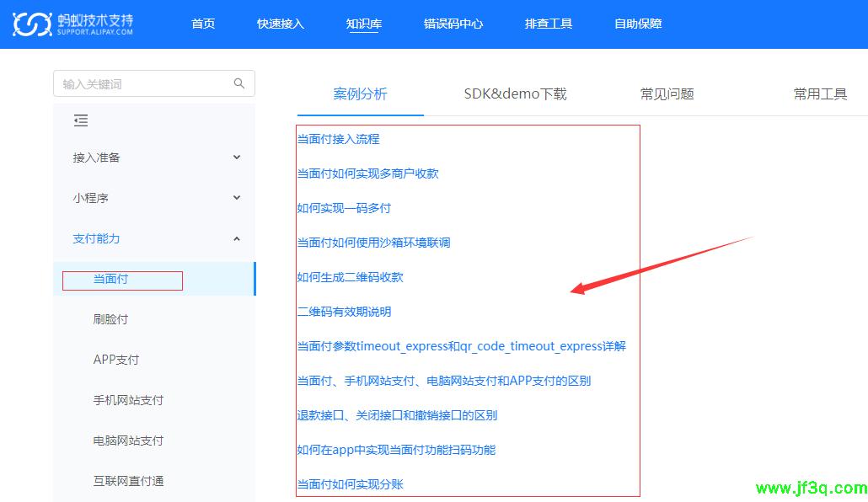Viewport: 868px width, 502px height.
Task: Open the 二维码有效期说明 article link
Action: click(344, 312)
